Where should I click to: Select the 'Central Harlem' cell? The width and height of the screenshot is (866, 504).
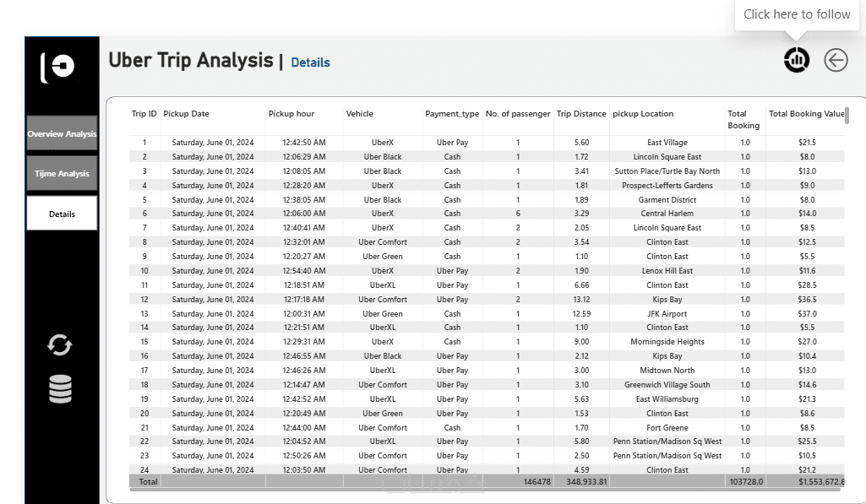[x=667, y=213]
